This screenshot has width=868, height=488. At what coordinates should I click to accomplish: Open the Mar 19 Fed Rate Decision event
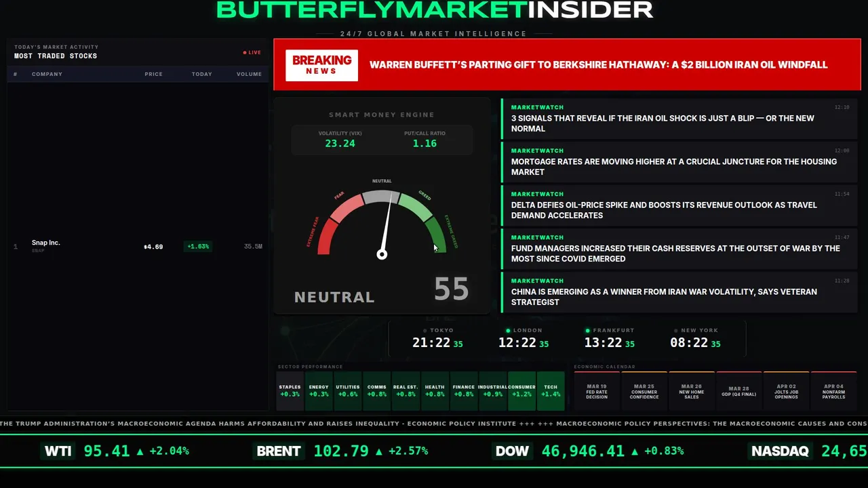pyautogui.click(x=597, y=391)
